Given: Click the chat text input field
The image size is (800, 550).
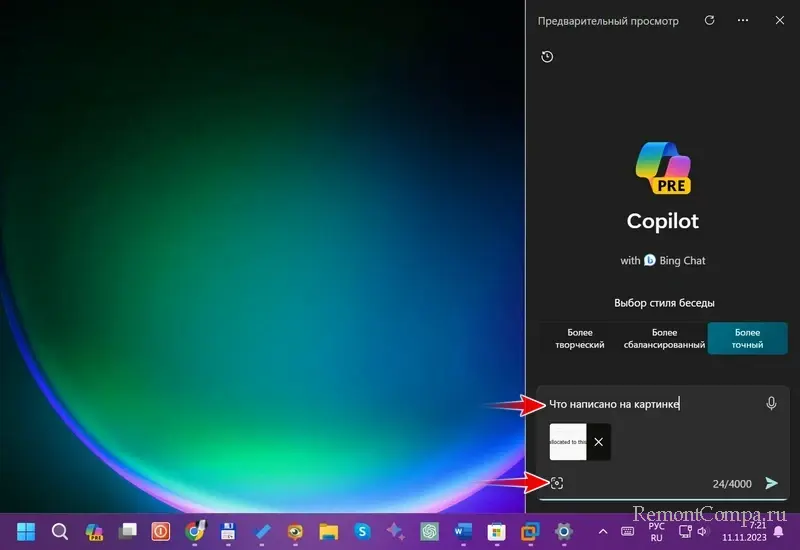Looking at the screenshot, I should click(x=650, y=404).
